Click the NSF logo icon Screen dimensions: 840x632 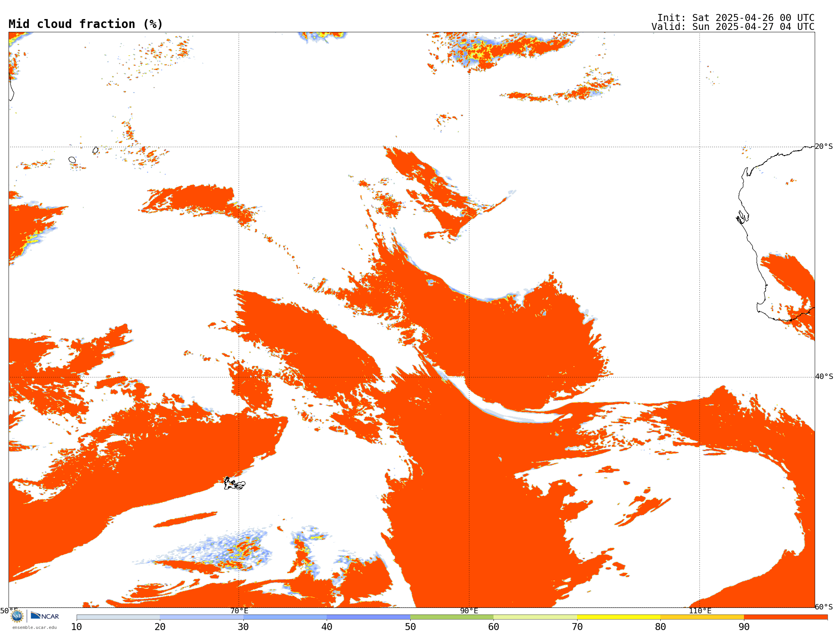pyautogui.click(x=17, y=616)
